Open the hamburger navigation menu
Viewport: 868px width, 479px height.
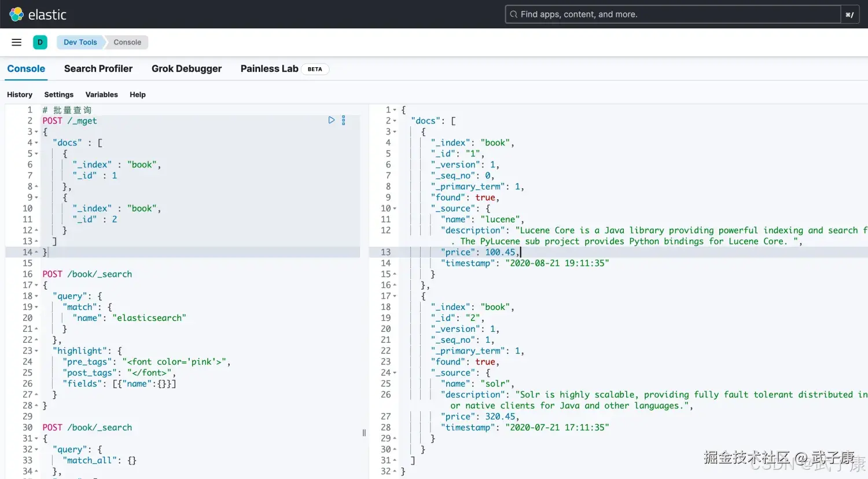[16, 42]
